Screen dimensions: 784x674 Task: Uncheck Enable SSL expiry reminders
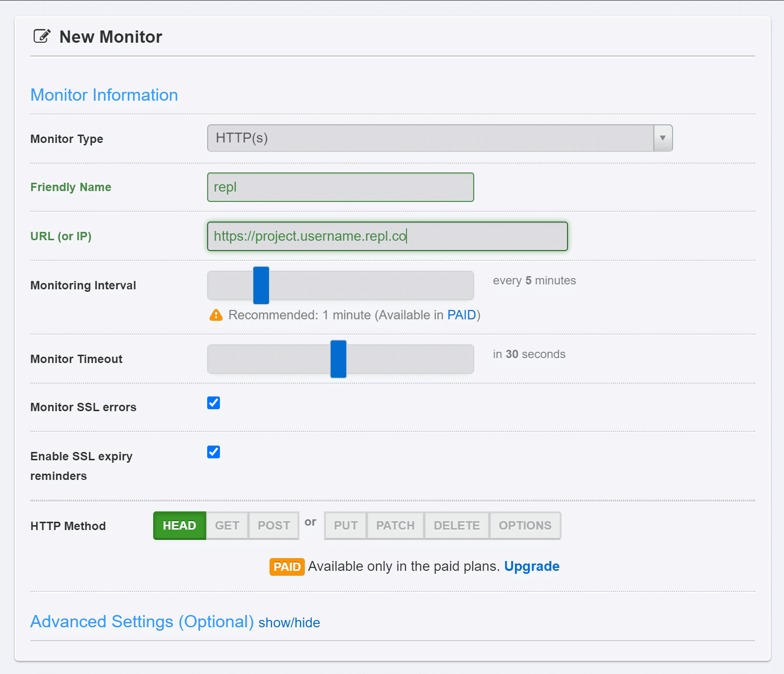point(214,452)
